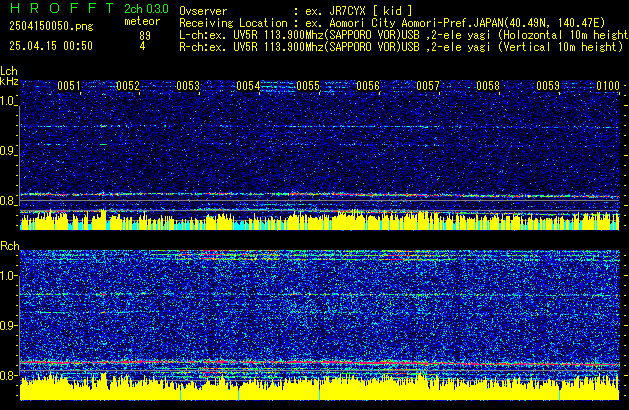Click the Lch 1.0 kHz axis label
Image resolution: width=629 pixels, height=410 pixels.
pyautogui.click(x=8, y=101)
